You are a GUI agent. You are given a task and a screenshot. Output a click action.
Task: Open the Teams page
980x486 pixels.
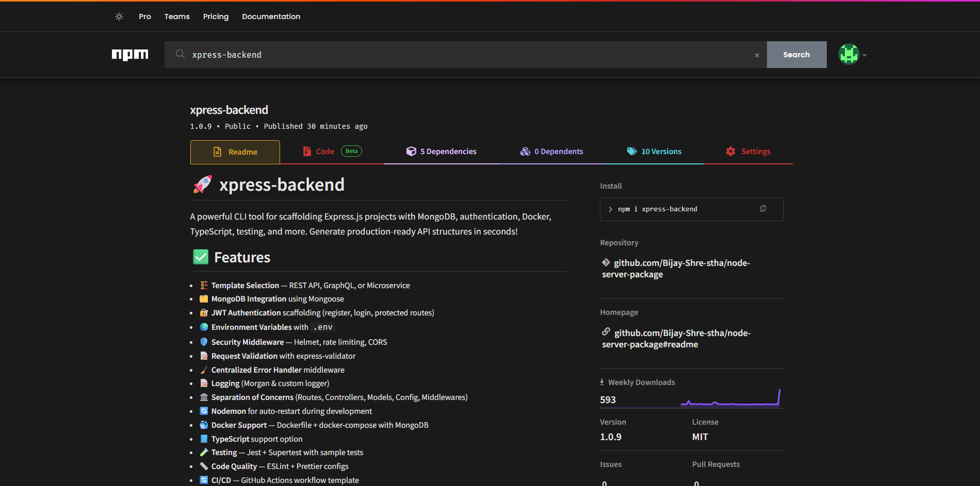[x=177, y=16]
